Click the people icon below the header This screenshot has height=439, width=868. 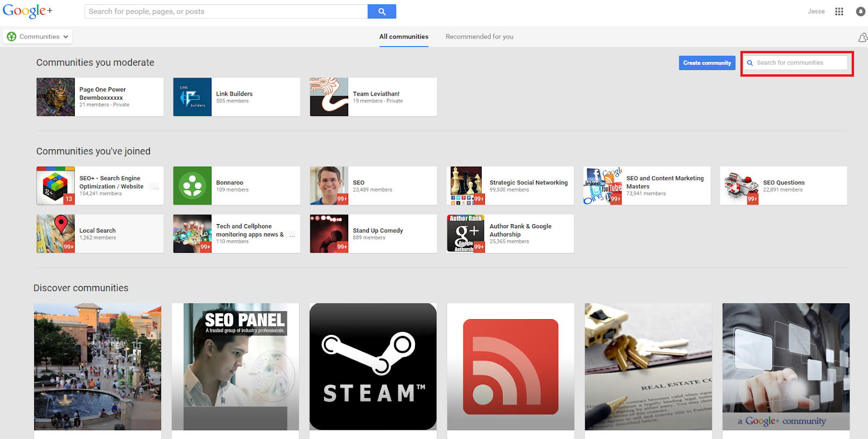pos(863,37)
